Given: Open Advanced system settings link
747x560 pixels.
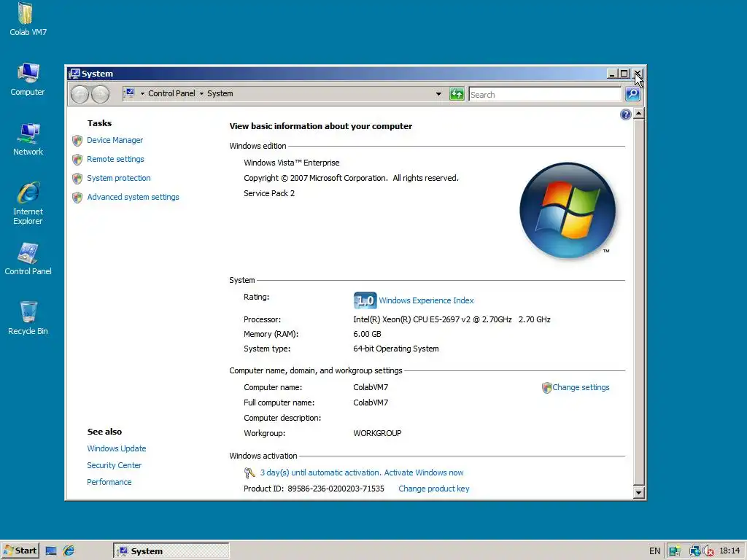Looking at the screenshot, I should tap(133, 197).
